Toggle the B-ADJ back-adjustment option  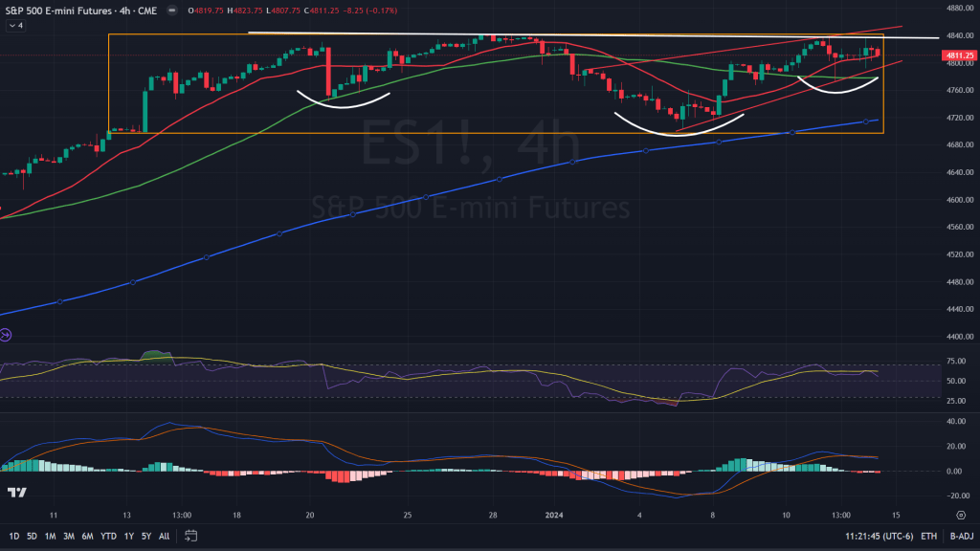click(x=961, y=536)
